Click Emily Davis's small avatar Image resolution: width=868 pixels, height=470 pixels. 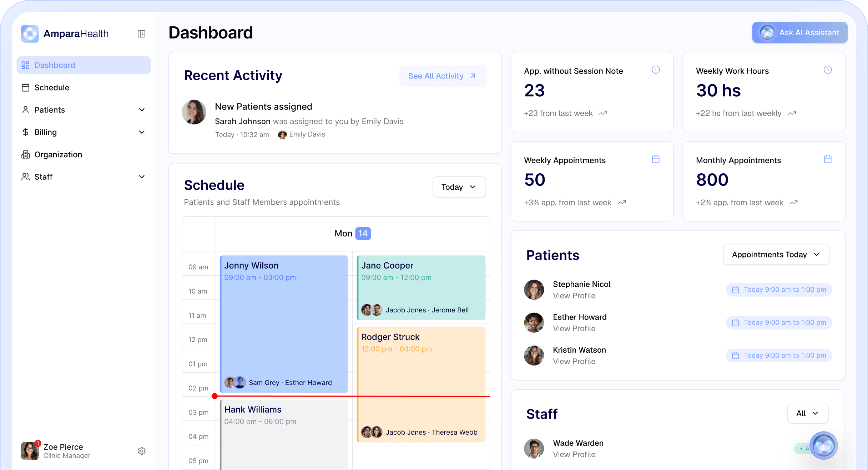click(x=282, y=135)
